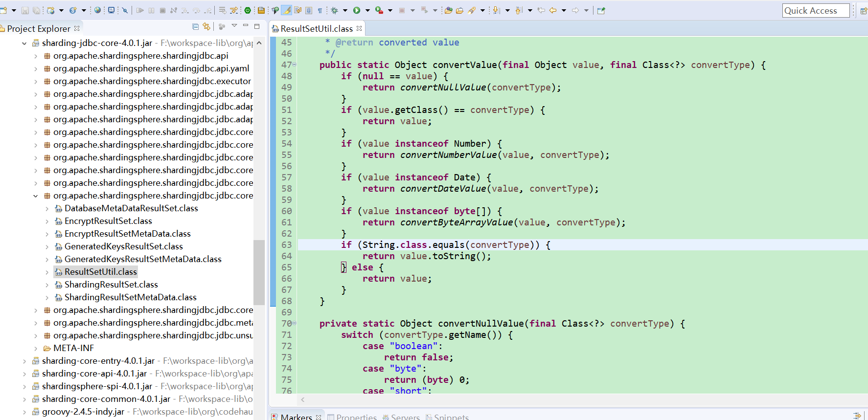Click the Skip All Breakpoints icon
This screenshot has width=868, height=420.
click(x=125, y=10)
